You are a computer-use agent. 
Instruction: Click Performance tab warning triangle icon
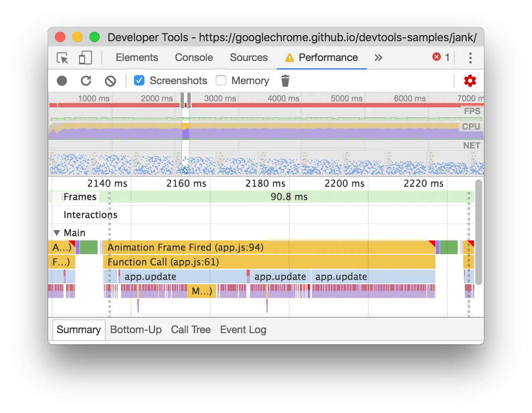(x=290, y=58)
